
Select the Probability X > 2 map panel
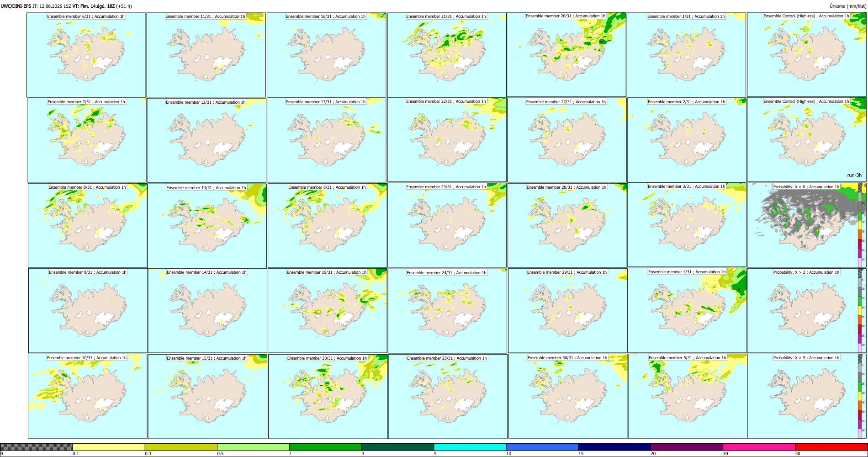(807, 310)
